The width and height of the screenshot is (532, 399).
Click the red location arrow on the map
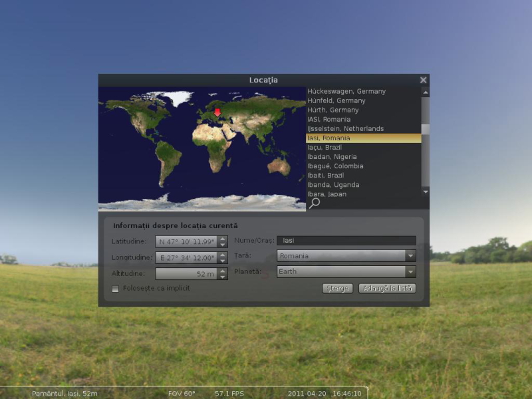217,112
